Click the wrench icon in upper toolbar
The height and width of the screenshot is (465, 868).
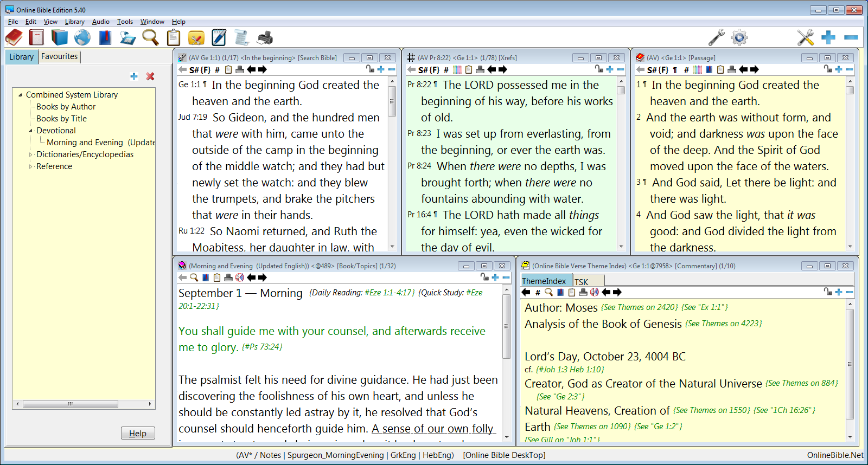tap(716, 37)
